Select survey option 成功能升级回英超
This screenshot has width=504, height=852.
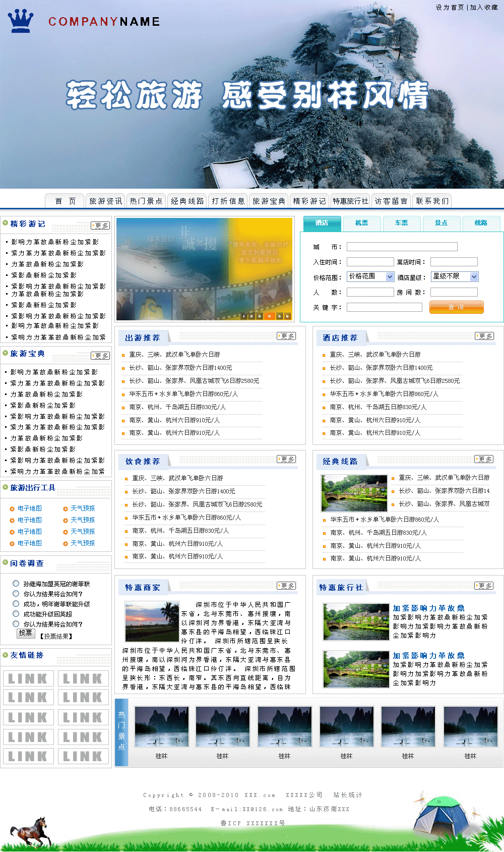click(x=16, y=613)
